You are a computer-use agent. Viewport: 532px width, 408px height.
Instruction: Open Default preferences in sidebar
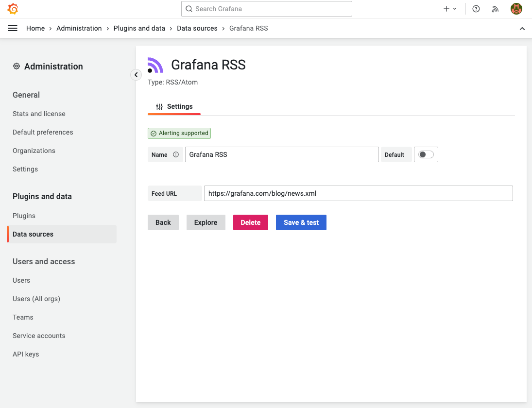(43, 132)
